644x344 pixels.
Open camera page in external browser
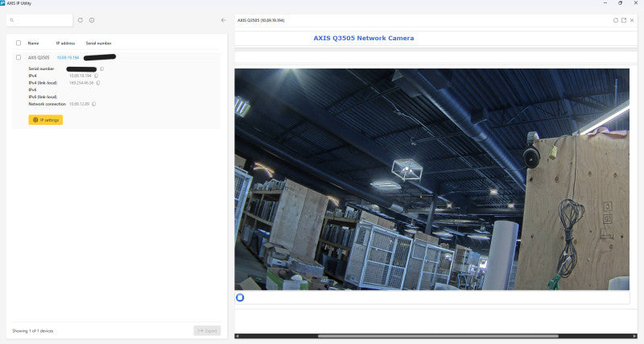624,20
